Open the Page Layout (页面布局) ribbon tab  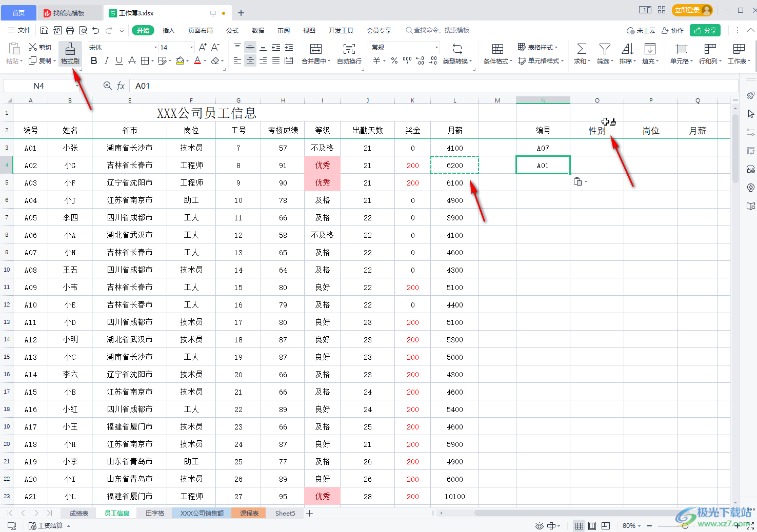point(201,30)
